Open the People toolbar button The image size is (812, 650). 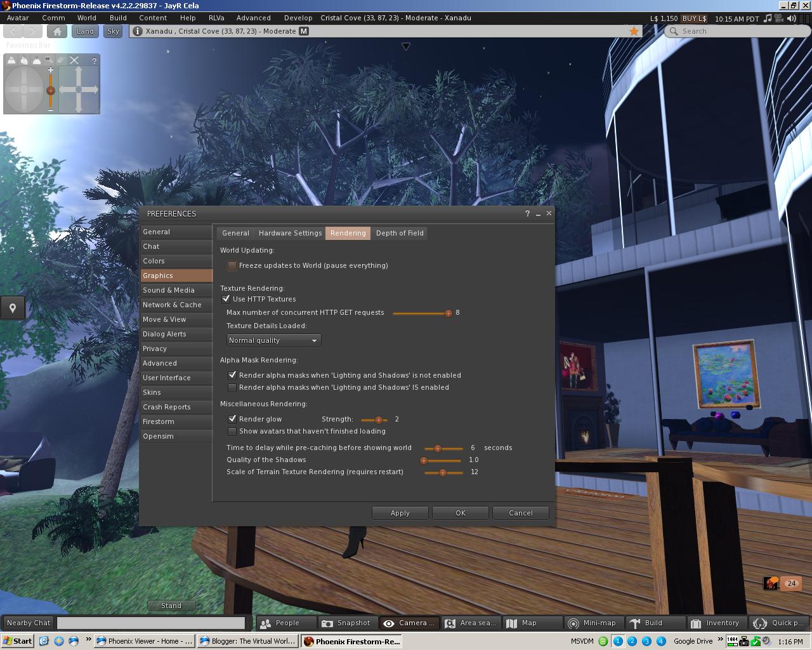click(287, 623)
